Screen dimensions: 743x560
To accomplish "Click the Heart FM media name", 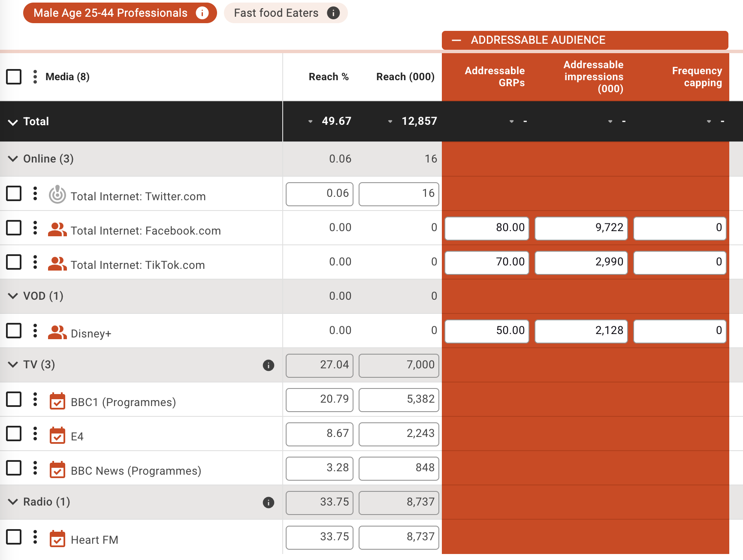I will click(x=94, y=540).
